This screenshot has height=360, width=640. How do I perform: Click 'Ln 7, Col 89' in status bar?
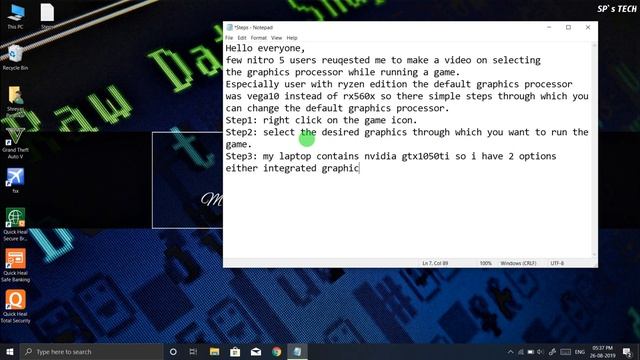[x=435, y=263]
